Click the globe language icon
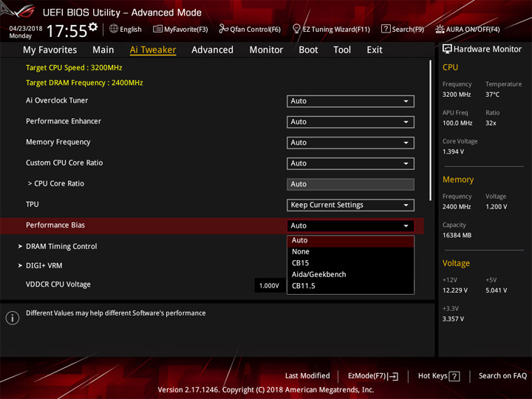Screen dimensions: 532x399 114,29
